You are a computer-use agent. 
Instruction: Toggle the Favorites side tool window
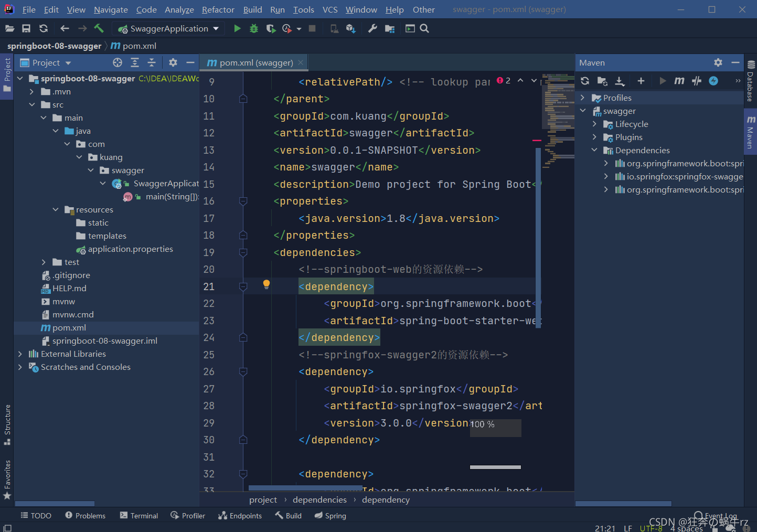point(7,480)
